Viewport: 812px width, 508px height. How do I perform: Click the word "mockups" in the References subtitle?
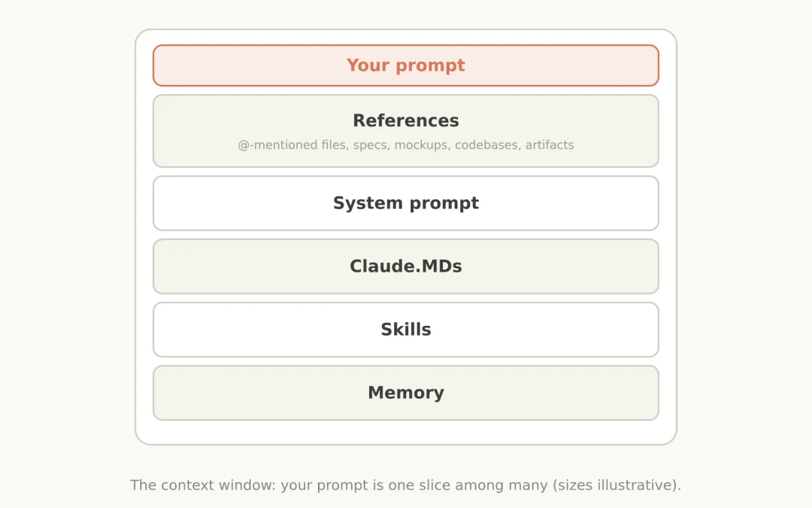[x=420, y=145]
